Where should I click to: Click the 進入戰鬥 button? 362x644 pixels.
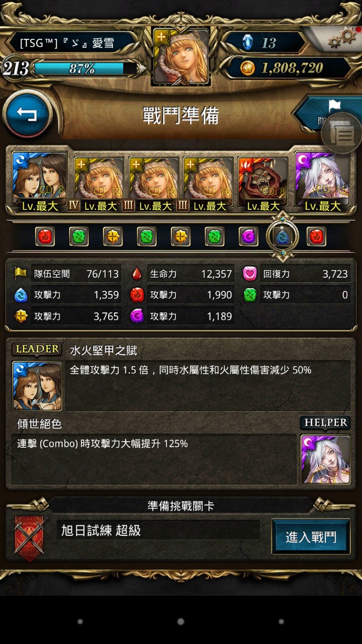[311, 536]
